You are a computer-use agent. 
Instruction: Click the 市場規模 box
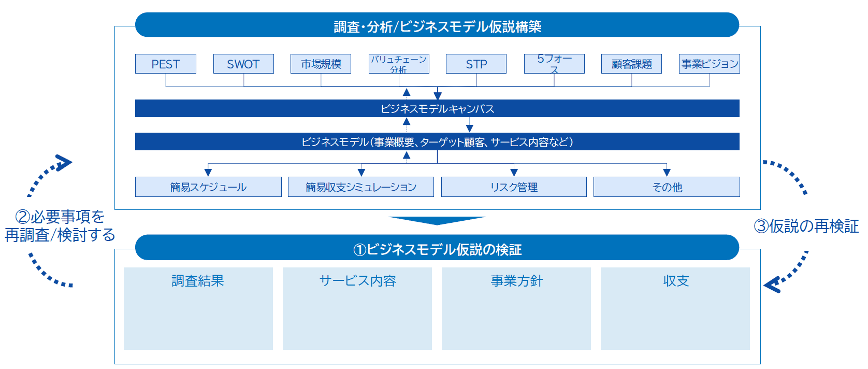[x=321, y=64]
